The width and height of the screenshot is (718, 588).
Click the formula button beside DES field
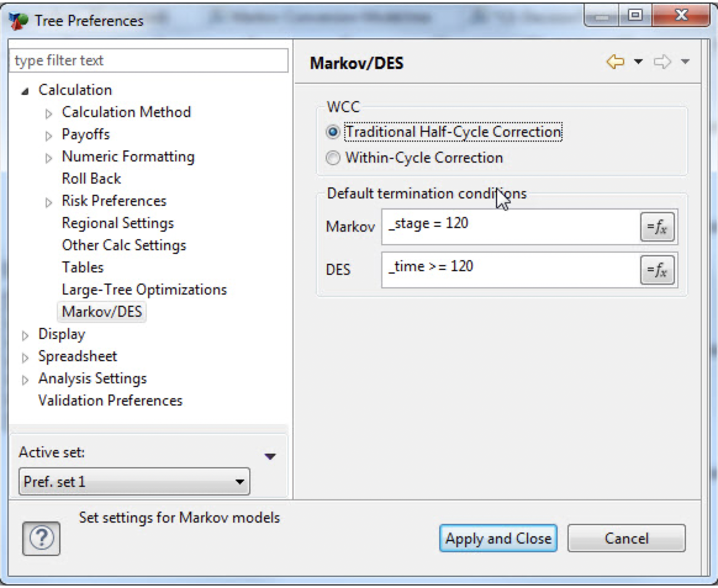tap(657, 271)
